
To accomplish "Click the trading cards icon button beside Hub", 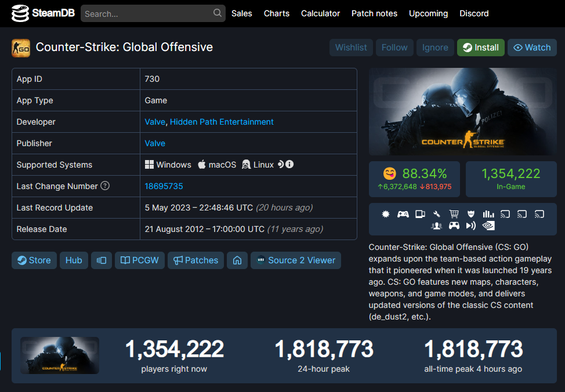I will (x=102, y=260).
